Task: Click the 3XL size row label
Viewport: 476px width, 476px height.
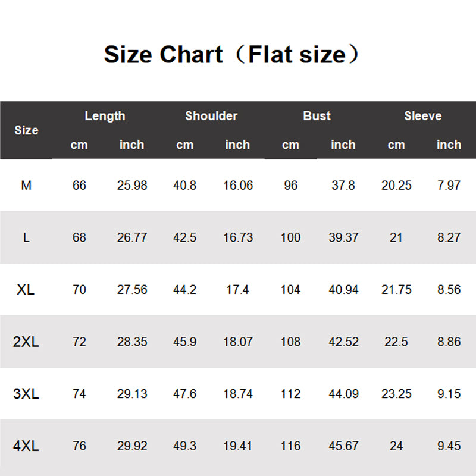Action: coord(26,394)
